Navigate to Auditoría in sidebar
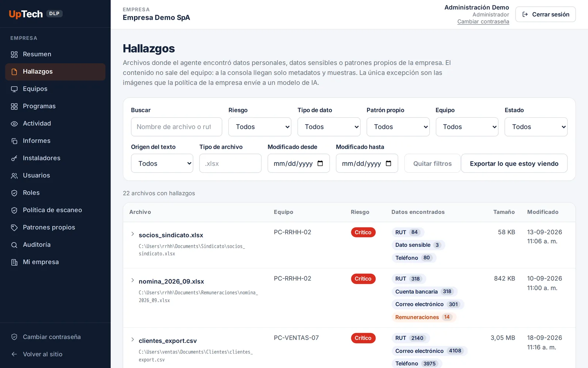588x368 pixels. (x=55, y=244)
